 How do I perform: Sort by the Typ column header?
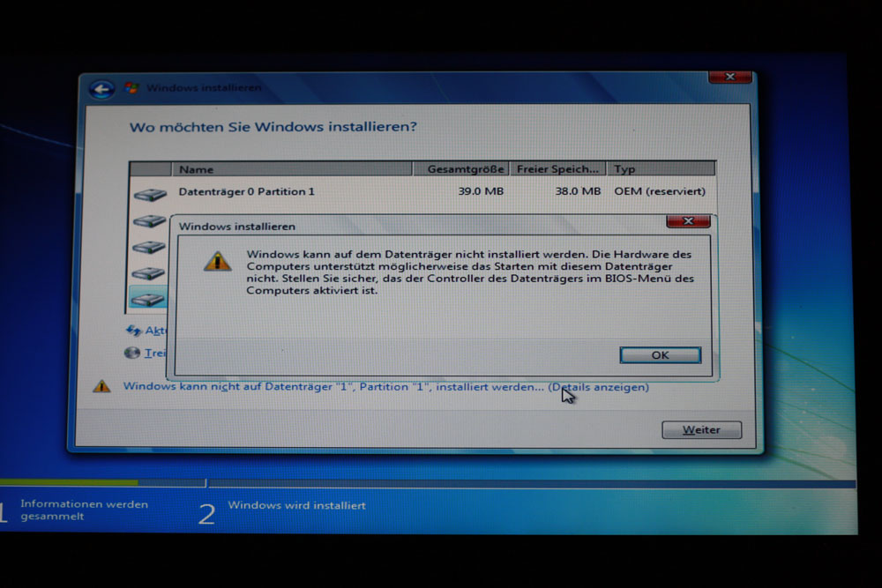click(x=661, y=169)
